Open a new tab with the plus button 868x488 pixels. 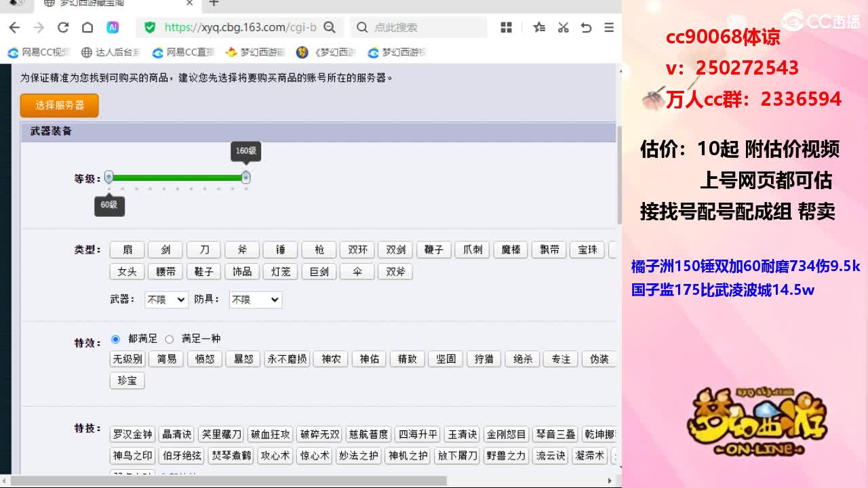pos(214,3)
